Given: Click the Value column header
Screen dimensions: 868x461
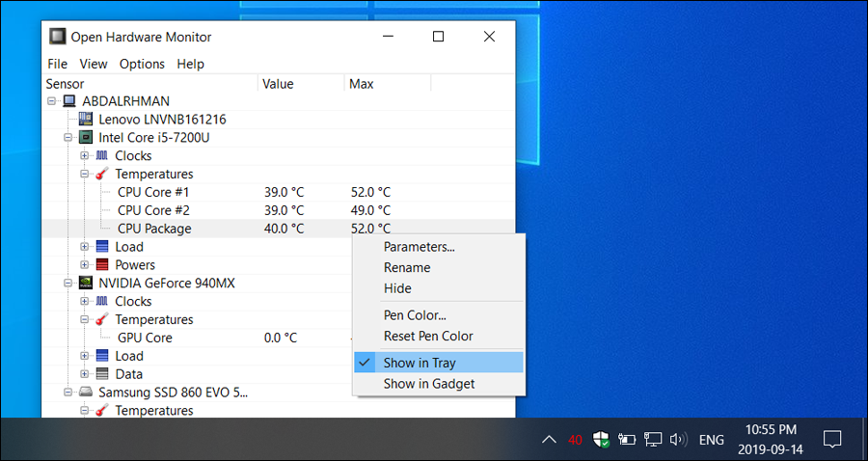Looking at the screenshot, I should pyautogui.click(x=301, y=84).
